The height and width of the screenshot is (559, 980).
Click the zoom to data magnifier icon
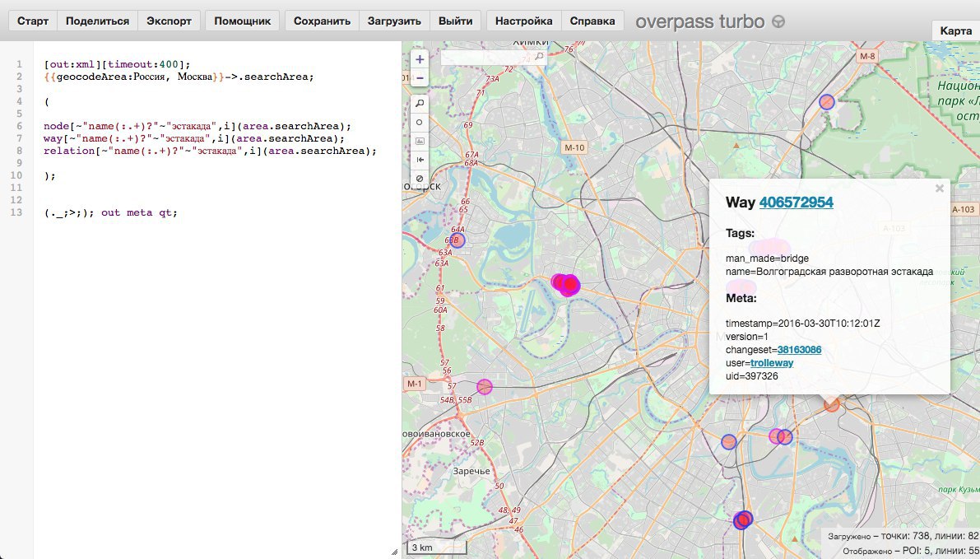pyautogui.click(x=420, y=103)
